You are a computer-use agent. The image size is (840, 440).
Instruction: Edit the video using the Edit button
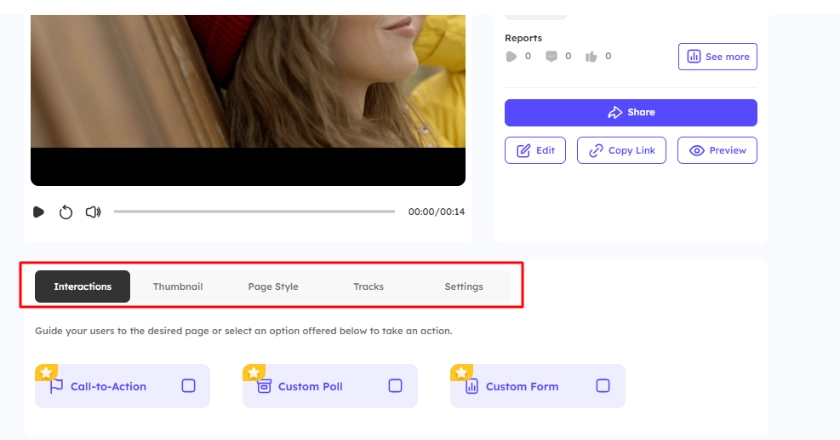[535, 150]
